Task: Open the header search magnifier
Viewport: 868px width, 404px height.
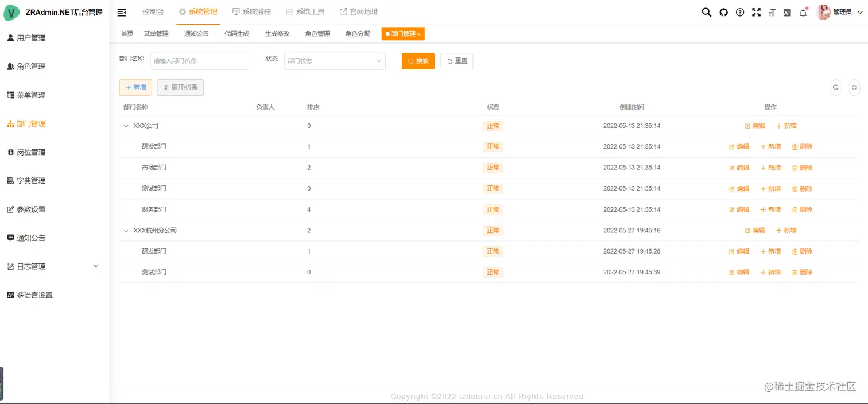Action: tap(707, 12)
